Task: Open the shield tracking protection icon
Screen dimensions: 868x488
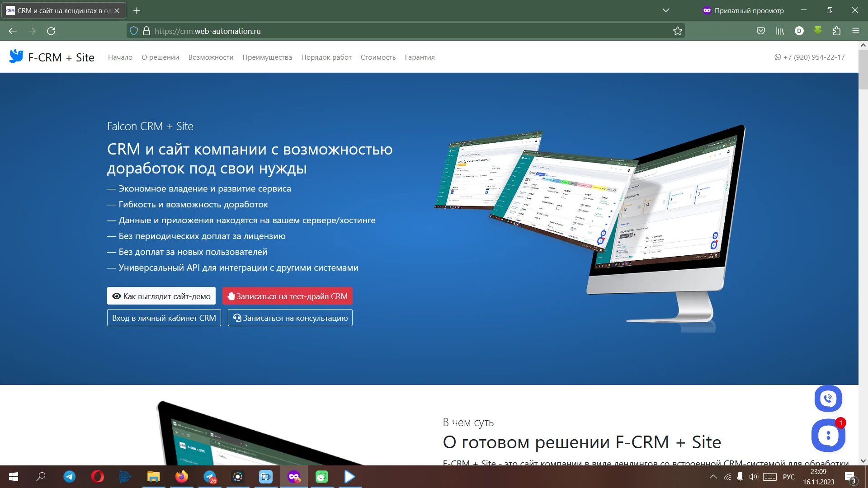Action: click(x=134, y=31)
